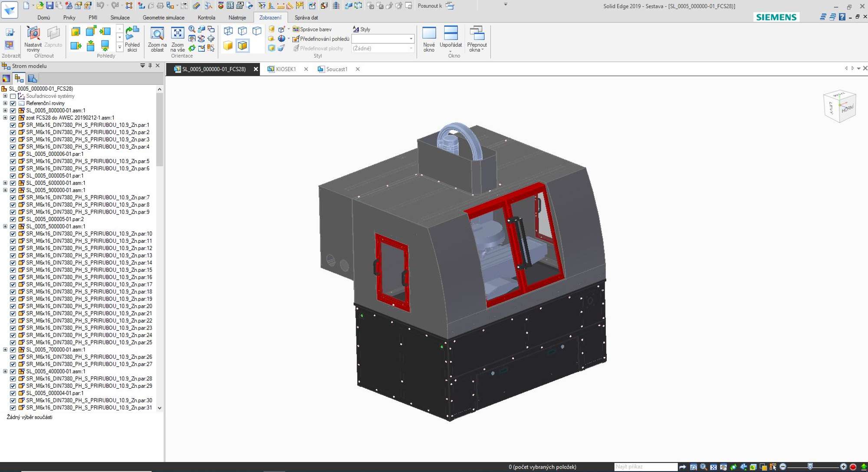Toggle checkbox for SL_0005_600000-01.asm:1
The height and width of the screenshot is (472, 868).
(13, 183)
